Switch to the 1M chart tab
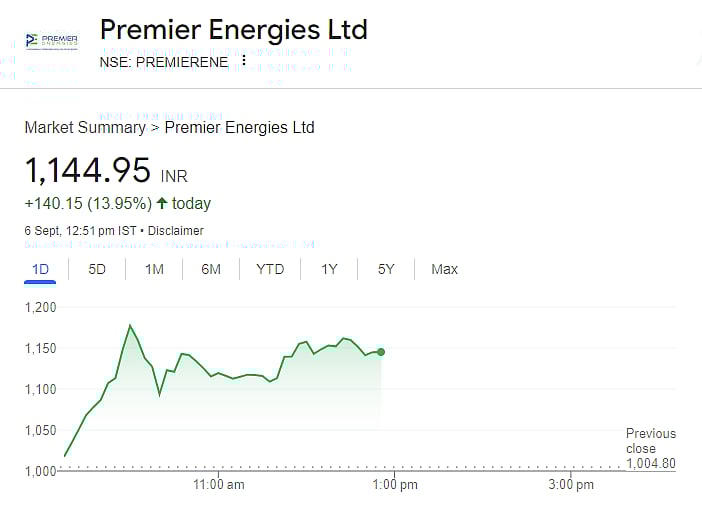702x509 pixels. click(154, 269)
